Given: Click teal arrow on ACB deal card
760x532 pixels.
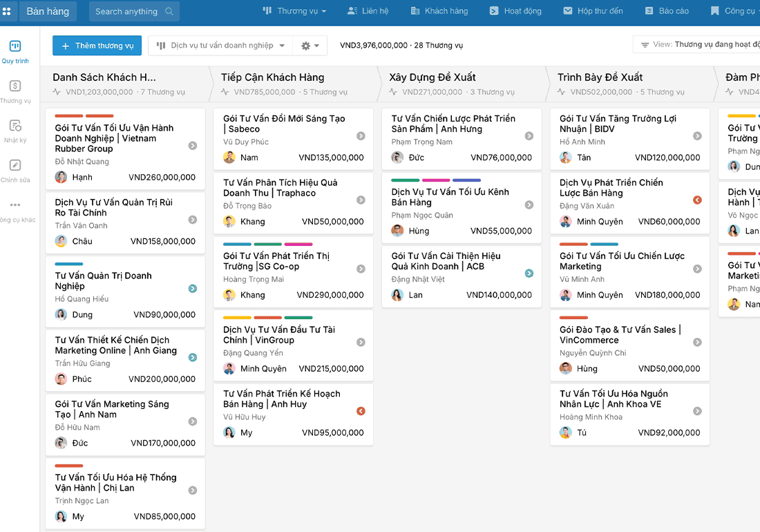Looking at the screenshot, I should (529, 274).
